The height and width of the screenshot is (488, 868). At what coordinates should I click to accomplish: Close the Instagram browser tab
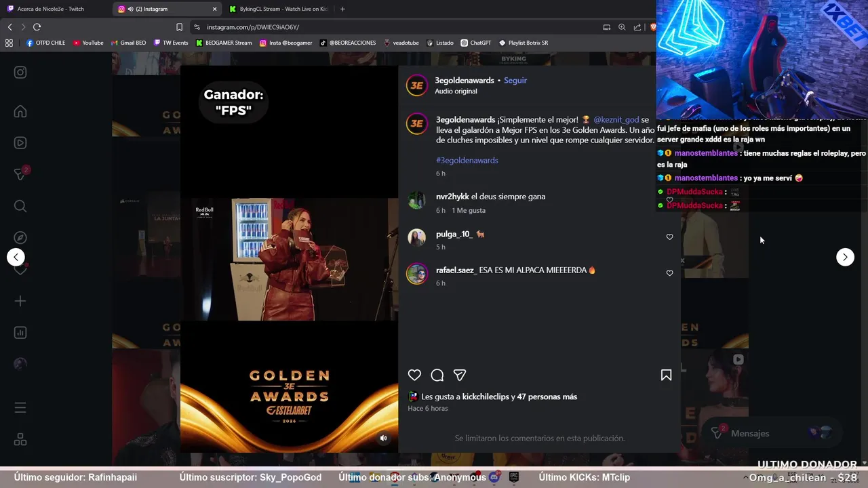[215, 9]
